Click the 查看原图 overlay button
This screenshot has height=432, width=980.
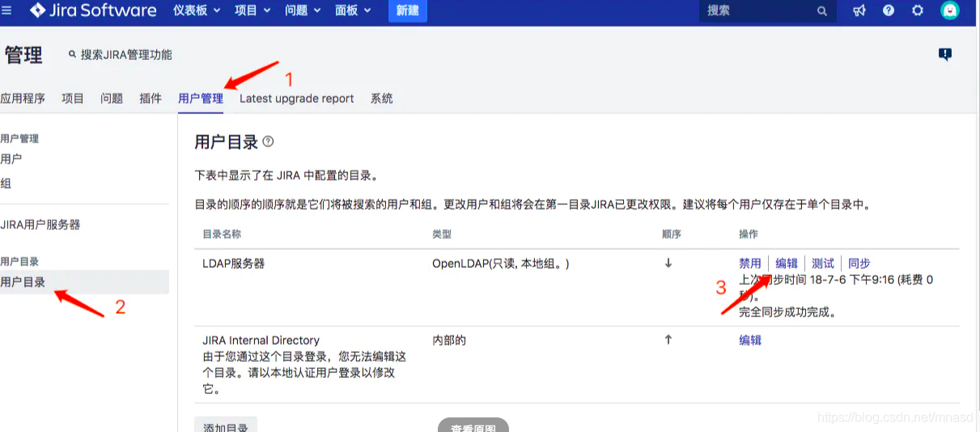pyautogui.click(x=473, y=426)
